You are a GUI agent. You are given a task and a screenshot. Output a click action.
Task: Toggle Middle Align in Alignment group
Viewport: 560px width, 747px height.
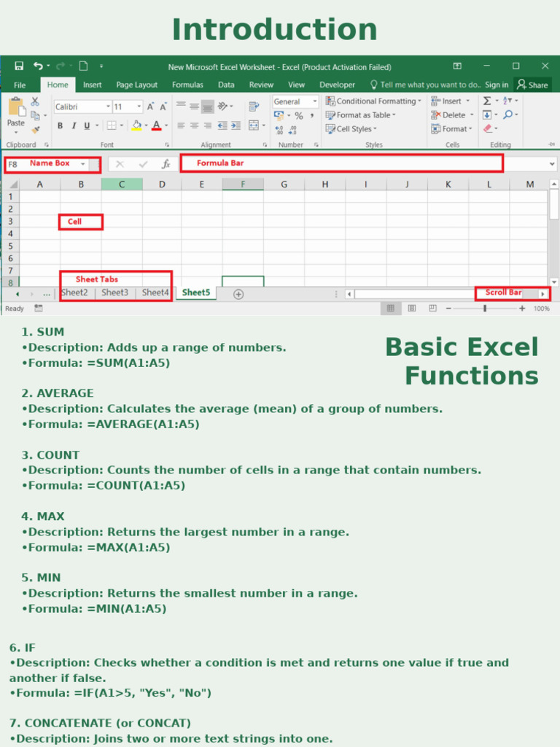tap(194, 107)
